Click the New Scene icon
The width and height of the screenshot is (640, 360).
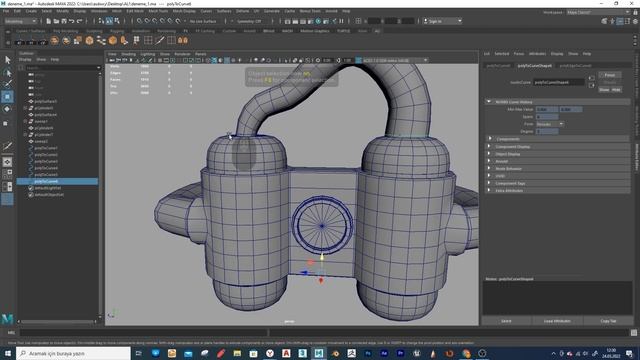pos(49,21)
